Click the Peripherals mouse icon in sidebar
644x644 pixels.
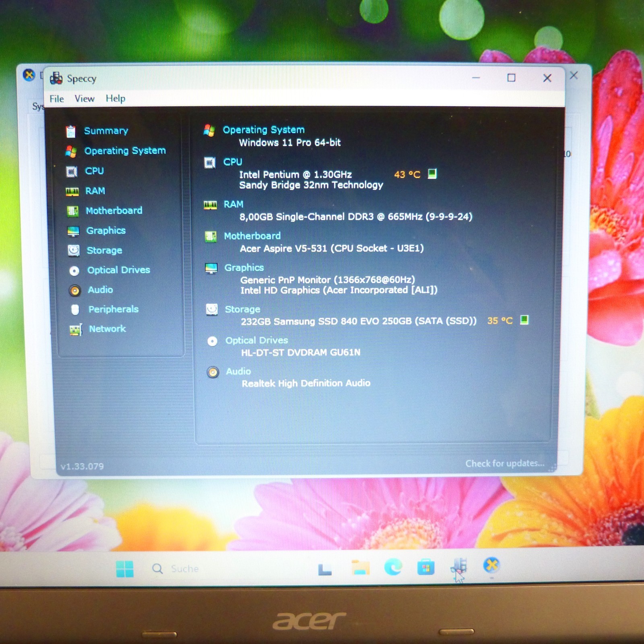75,310
